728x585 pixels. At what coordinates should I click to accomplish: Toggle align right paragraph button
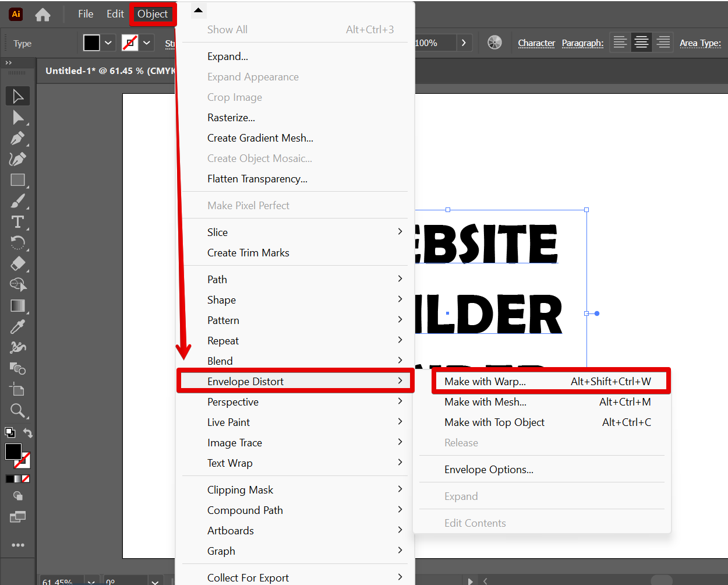point(663,43)
